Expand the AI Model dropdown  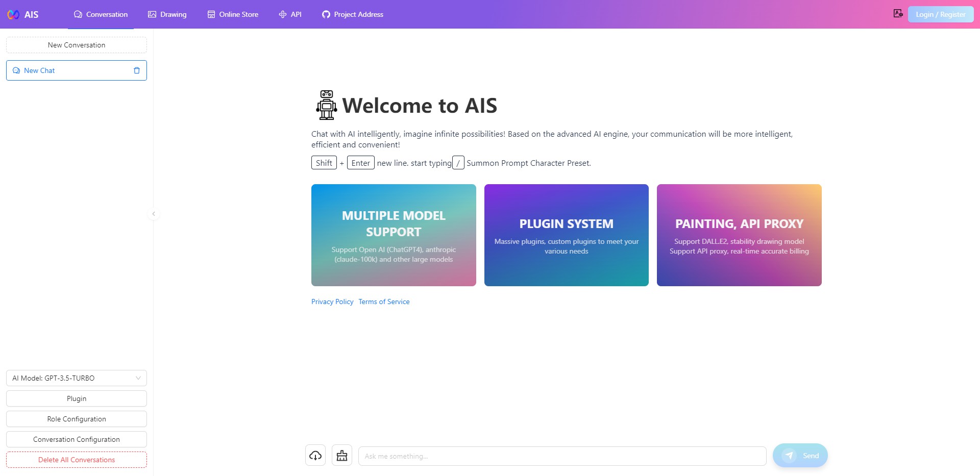coord(77,378)
